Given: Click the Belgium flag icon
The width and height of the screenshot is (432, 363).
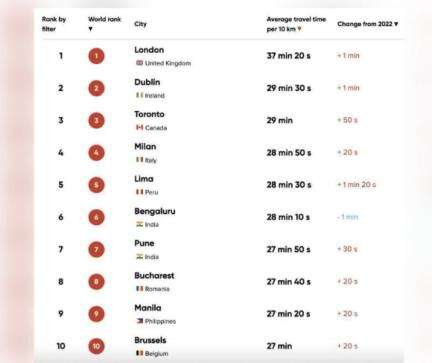Looking at the screenshot, I should 139,353.
